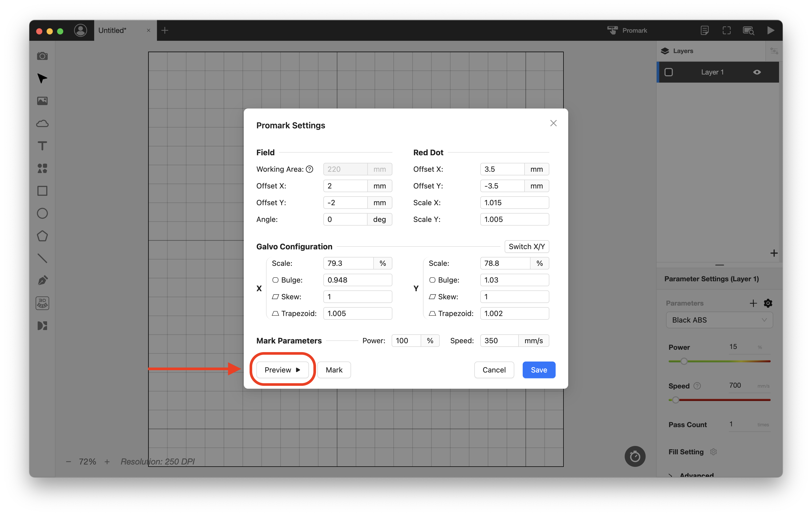Open the time estimate stopwatch button
The width and height of the screenshot is (812, 516).
635,456
